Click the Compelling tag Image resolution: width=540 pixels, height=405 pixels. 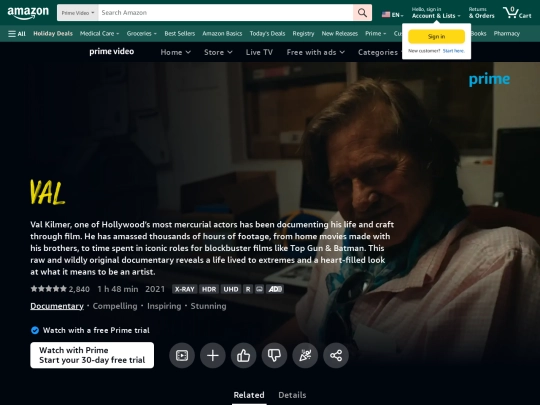[x=115, y=306]
